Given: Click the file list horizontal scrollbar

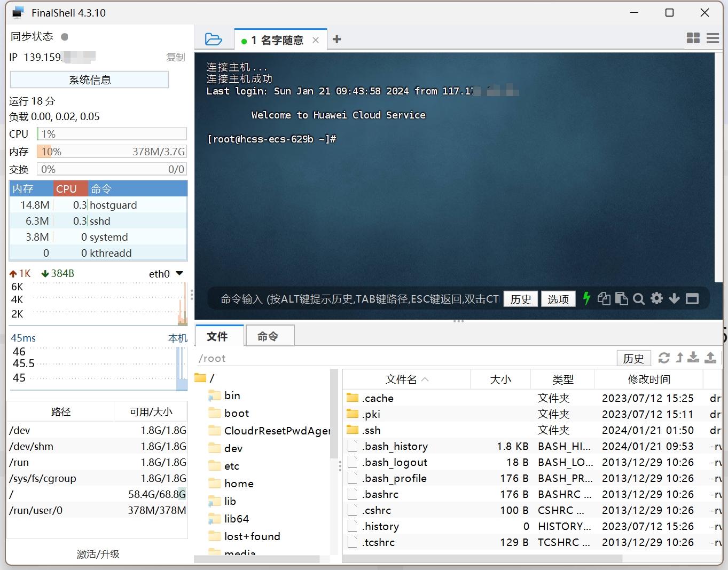Looking at the screenshot, I should pyautogui.click(x=482, y=558).
